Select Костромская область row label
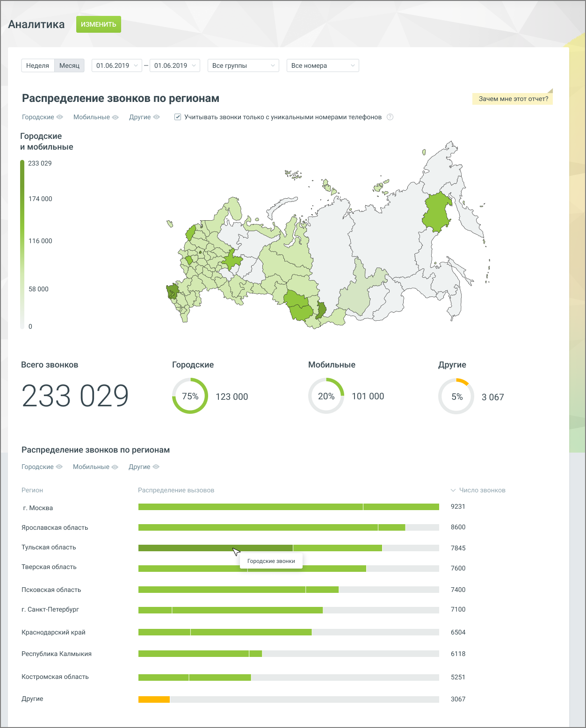 pos(55,677)
